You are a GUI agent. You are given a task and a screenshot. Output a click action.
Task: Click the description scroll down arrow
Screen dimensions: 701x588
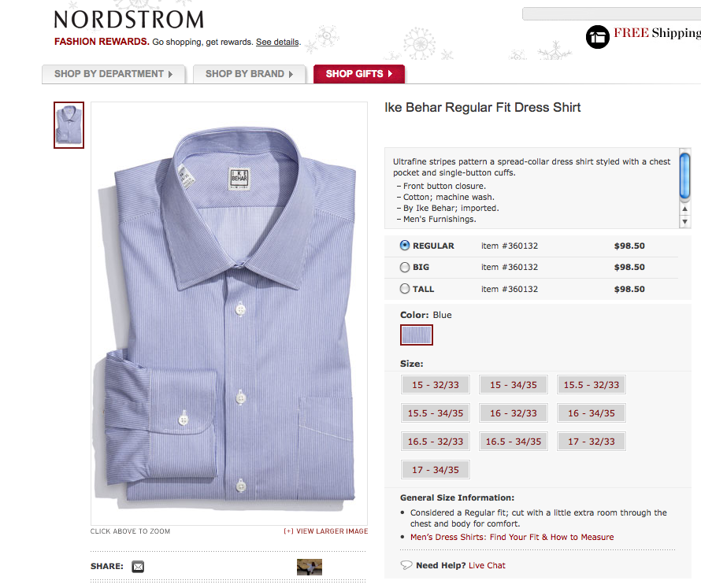point(684,222)
